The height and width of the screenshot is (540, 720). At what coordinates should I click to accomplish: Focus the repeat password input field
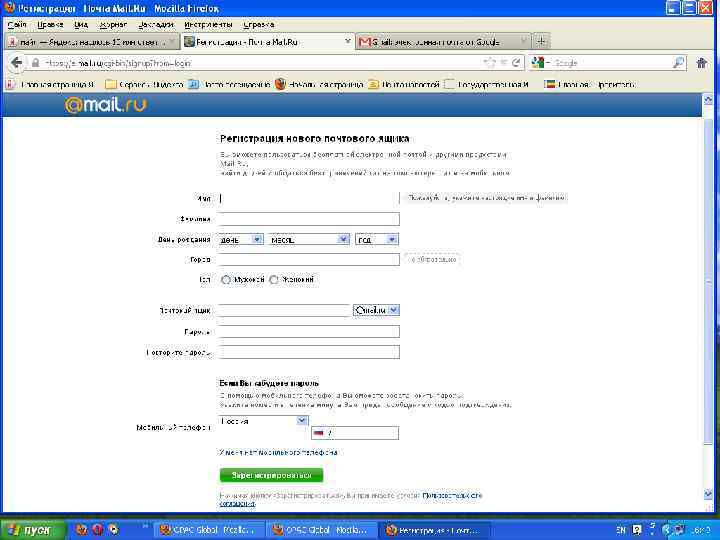[x=309, y=352]
